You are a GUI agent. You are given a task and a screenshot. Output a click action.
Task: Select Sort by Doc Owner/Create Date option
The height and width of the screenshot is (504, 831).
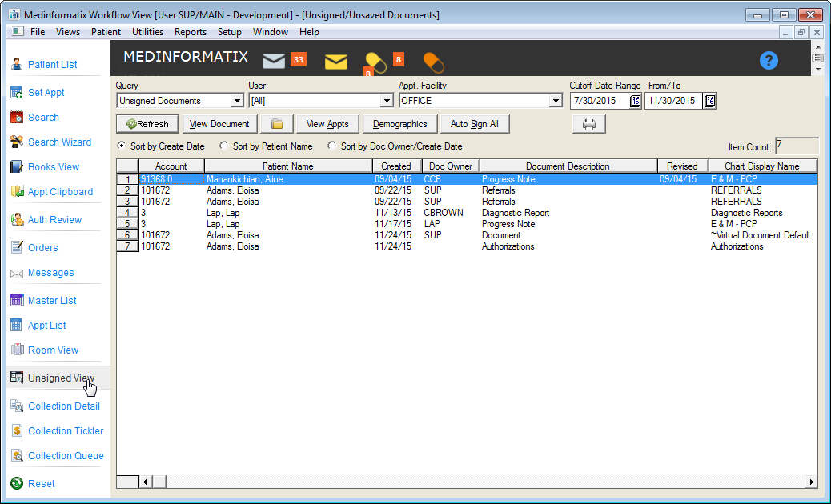click(x=332, y=146)
